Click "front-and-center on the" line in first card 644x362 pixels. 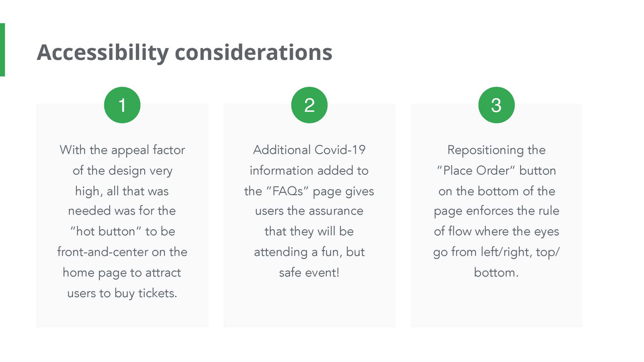click(122, 252)
